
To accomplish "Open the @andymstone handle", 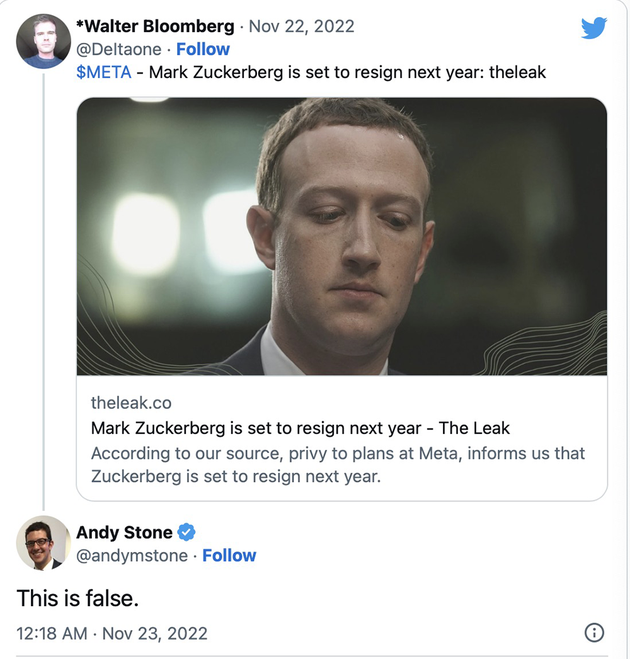I will [x=132, y=555].
